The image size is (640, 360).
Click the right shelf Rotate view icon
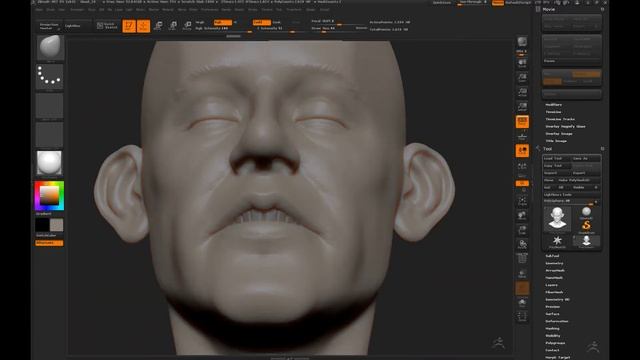click(x=522, y=245)
